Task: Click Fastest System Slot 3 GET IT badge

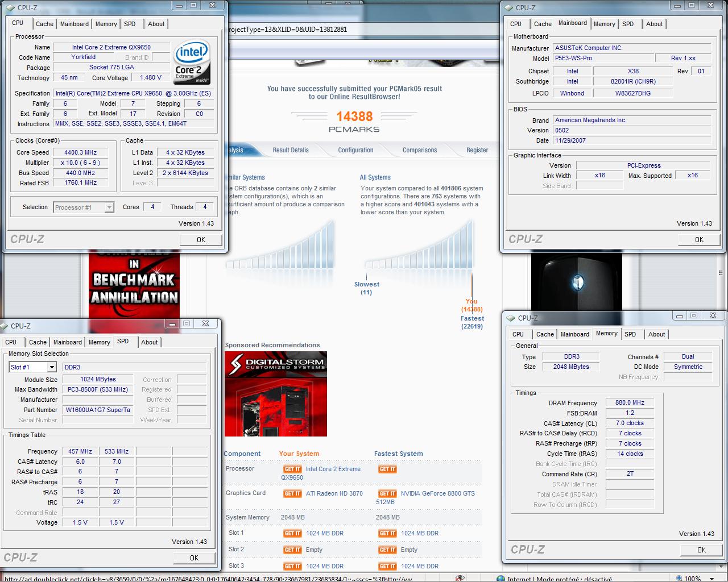Action: point(387,567)
